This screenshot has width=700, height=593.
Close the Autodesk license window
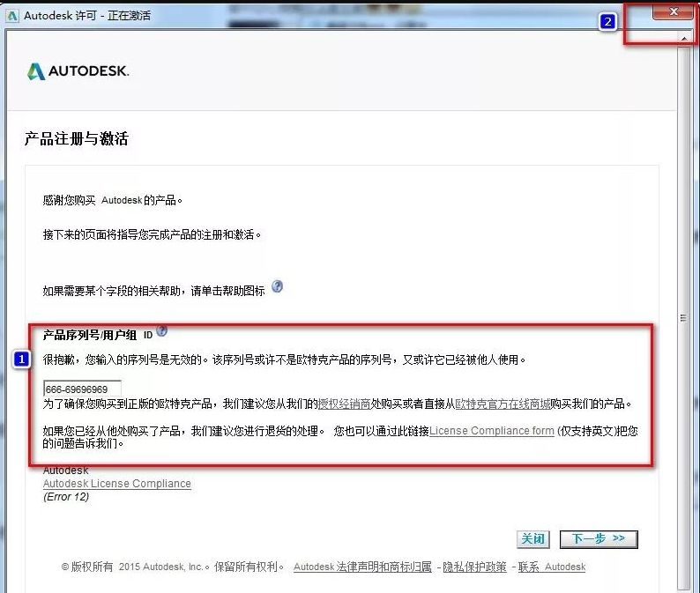[674, 12]
